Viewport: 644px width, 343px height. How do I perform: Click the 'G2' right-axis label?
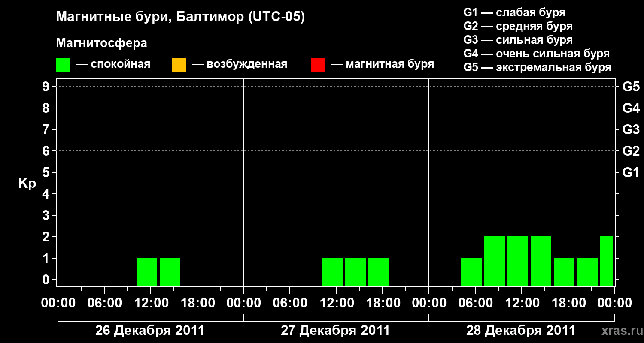pos(631,151)
